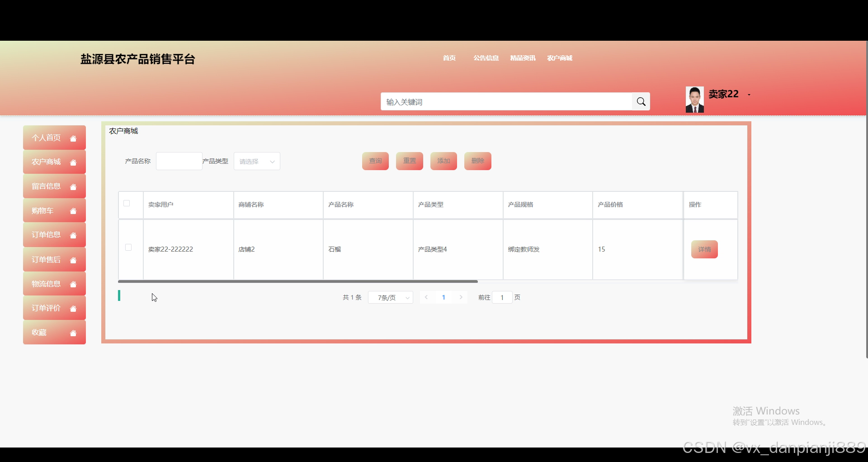Open the user menu arrow next to 卖家22
Viewport: 868px width, 462px height.
pos(749,95)
